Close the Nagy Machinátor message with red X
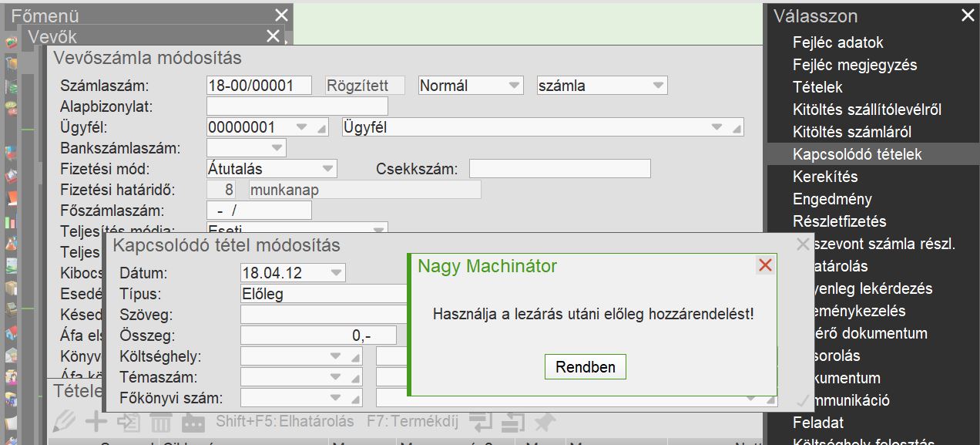 [x=765, y=265]
